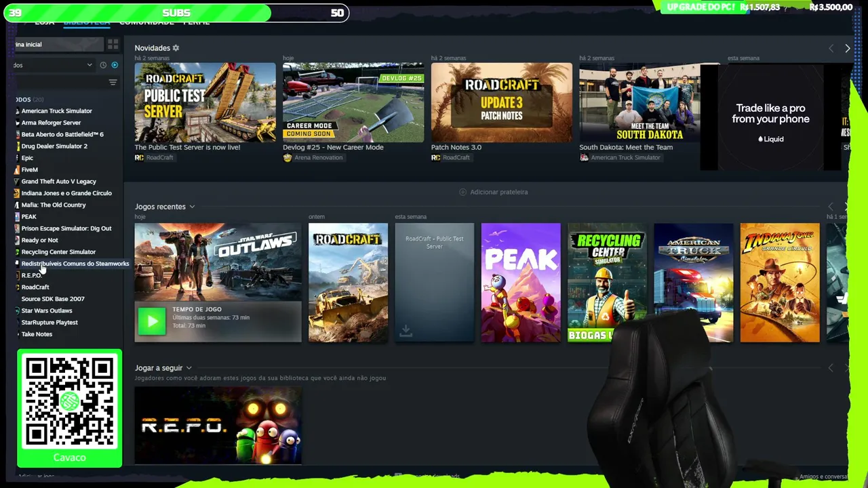Click RoadCraft icon under Patch Notes 3.0
The image size is (868, 488).
[435, 158]
